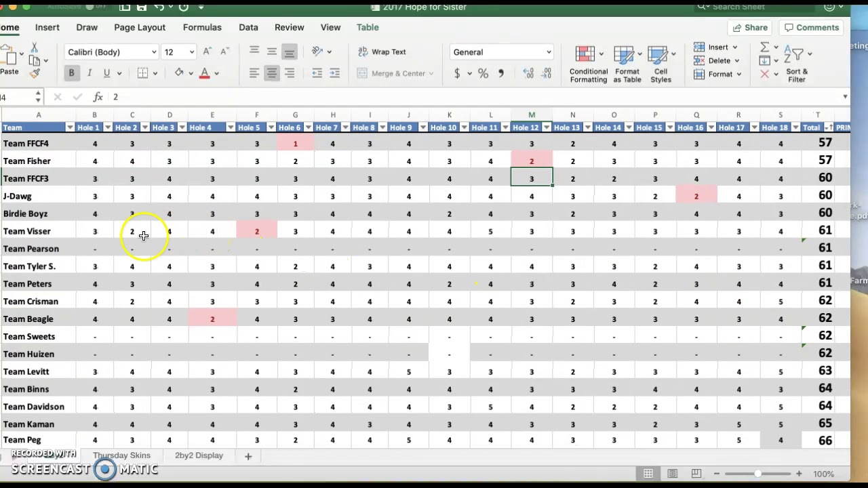Screen dimensions: 868x488
Task: Open Sort & Filter
Action: point(797,64)
